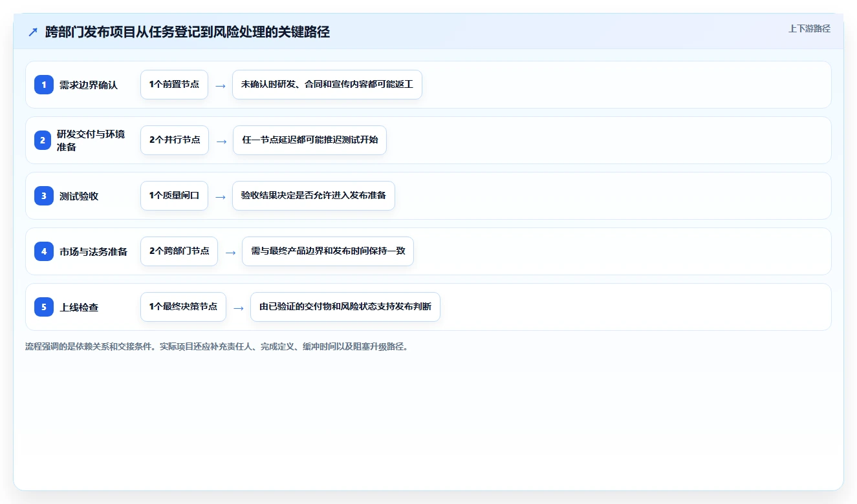This screenshot has height=504, width=857.
Task: Click the 需与最终产品边界和发布时间保持一致 box
Action: point(328,251)
